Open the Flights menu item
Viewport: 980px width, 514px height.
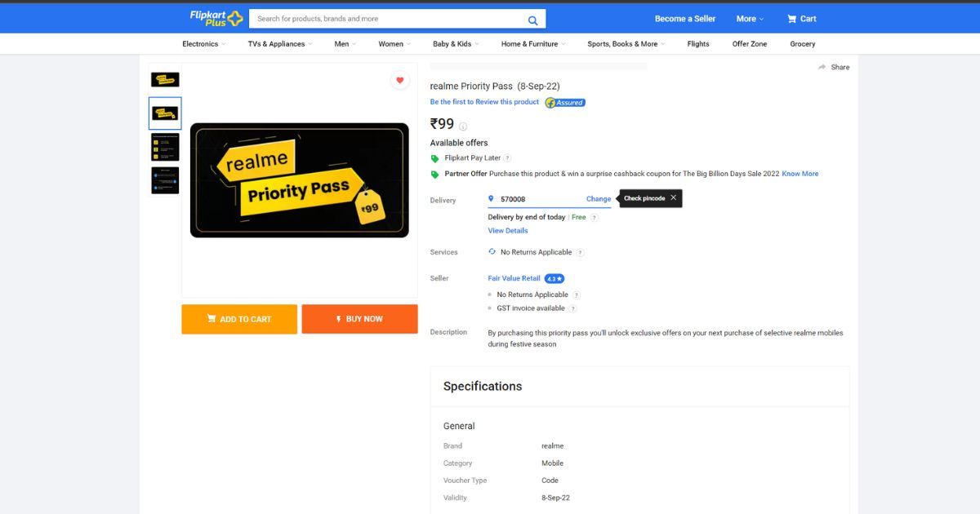coord(698,44)
